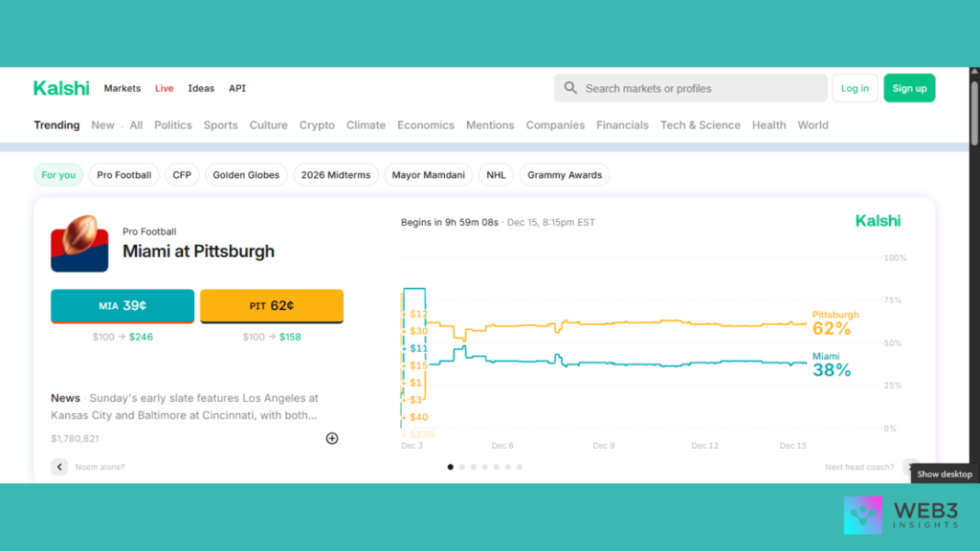Screen dimensions: 980x551
Task: Go to previous card with left chevron
Action: point(59,467)
